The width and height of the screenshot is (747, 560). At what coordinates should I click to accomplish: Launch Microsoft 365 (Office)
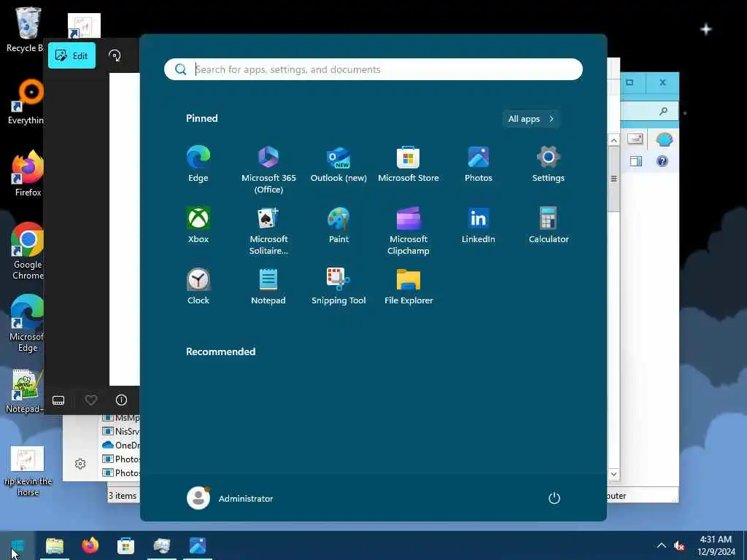point(268,170)
